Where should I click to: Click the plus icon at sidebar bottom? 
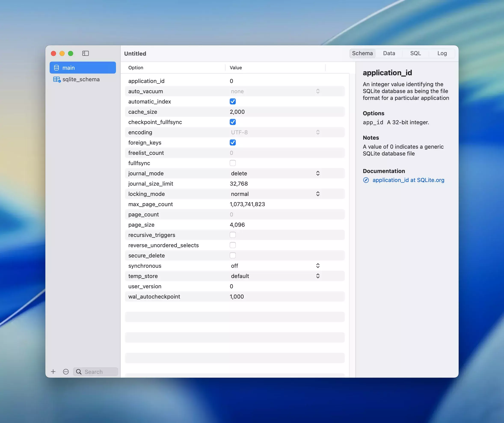coord(53,372)
